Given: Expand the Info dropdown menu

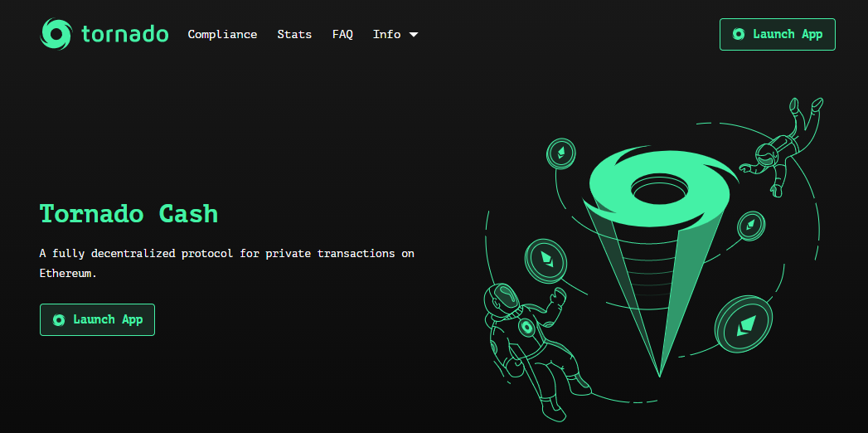Looking at the screenshot, I should click(395, 34).
